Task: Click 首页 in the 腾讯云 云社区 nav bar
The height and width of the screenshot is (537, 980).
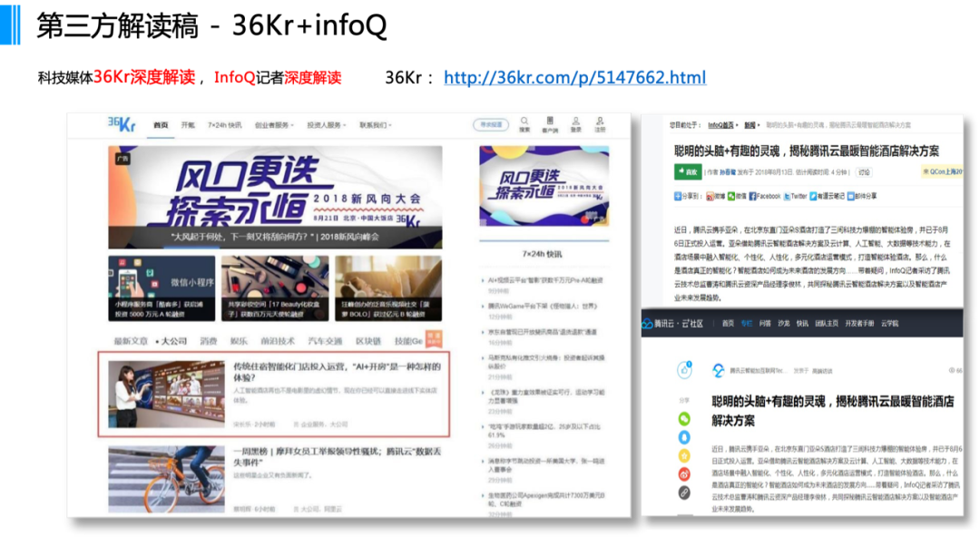Action: pos(728,323)
